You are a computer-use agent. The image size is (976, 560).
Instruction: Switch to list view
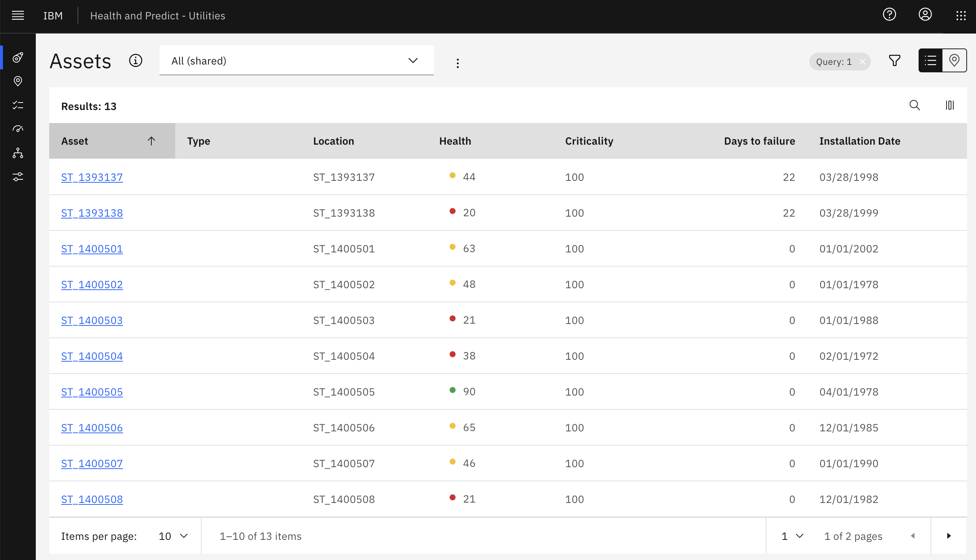[x=930, y=60]
